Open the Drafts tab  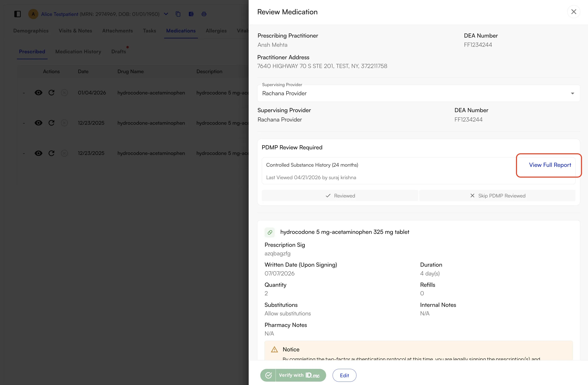pyautogui.click(x=119, y=52)
